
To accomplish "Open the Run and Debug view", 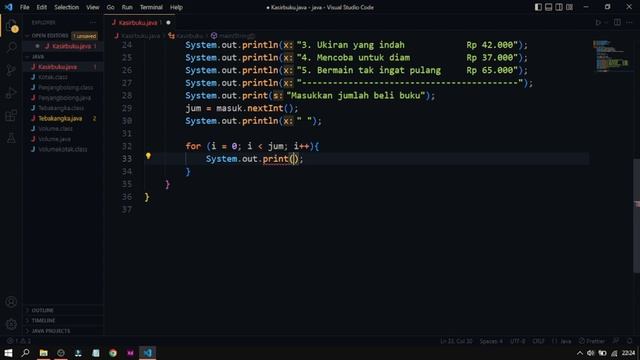I will 11,93.
